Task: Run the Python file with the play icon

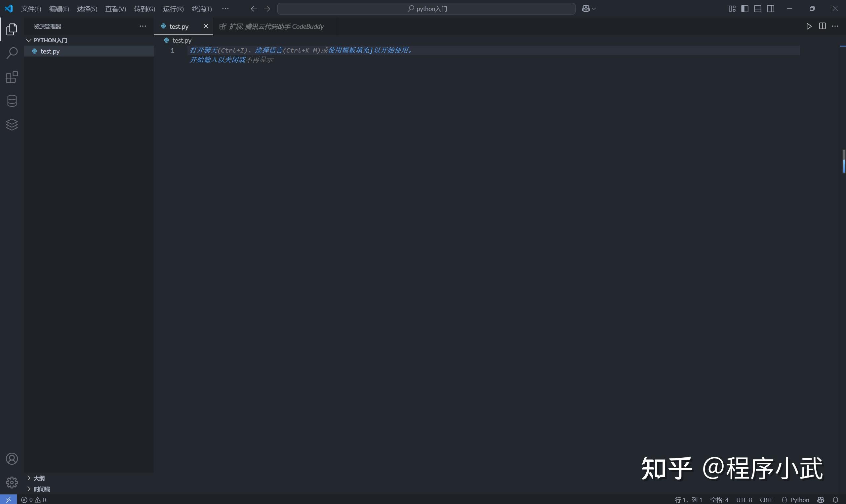Action: point(809,26)
